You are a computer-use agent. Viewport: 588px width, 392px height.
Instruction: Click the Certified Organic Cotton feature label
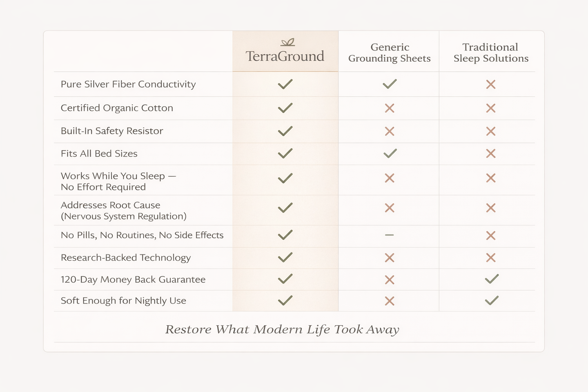click(x=117, y=108)
